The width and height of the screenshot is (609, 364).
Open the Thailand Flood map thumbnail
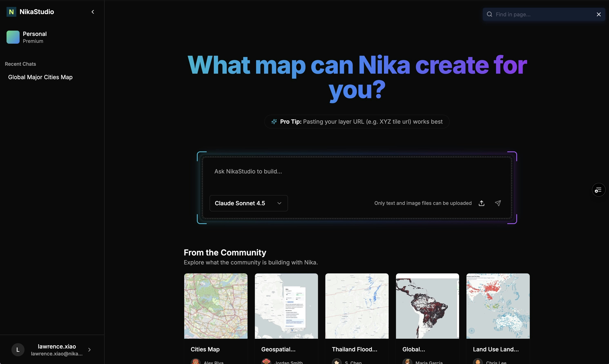(x=357, y=306)
